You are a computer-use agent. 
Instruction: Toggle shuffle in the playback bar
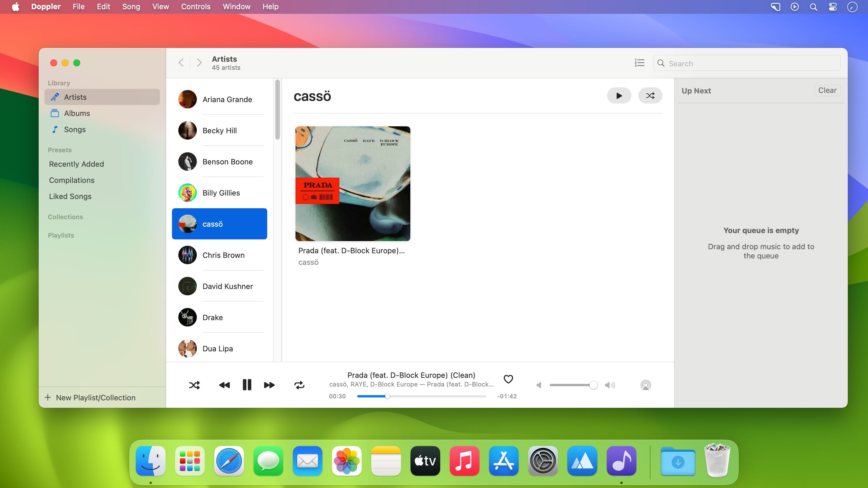[194, 385]
